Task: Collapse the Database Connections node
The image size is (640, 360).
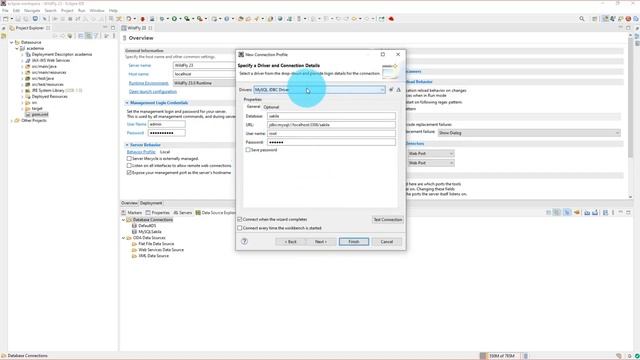Action: pyautogui.click(x=123, y=220)
